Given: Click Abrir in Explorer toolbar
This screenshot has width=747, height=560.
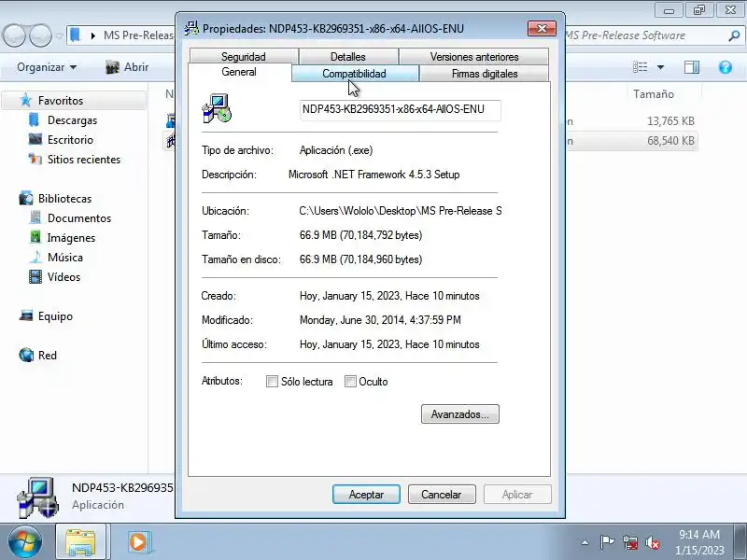Looking at the screenshot, I should click(127, 67).
